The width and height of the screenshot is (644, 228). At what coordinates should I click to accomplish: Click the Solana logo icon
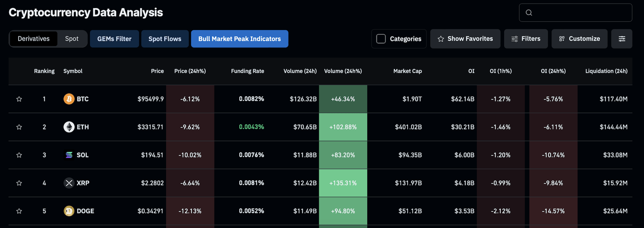(69, 155)
